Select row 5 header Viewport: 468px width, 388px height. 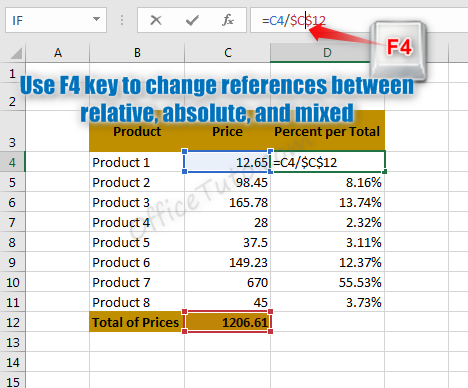12,182
